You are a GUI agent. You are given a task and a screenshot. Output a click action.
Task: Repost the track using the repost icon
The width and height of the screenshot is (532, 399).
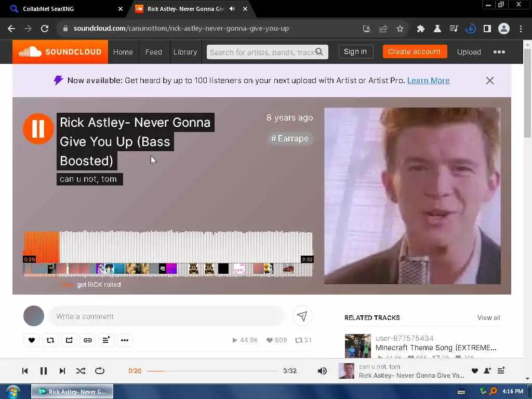coord(50,340)
